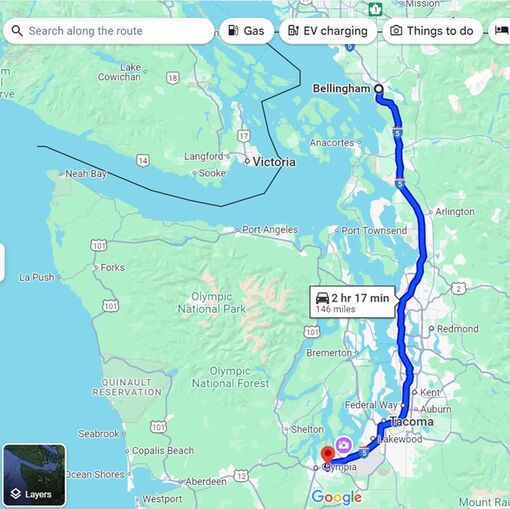Image resolution: width=510 pixels, height=509 pixels.
Task: Click the Bellingham start point circle
Action: (378, 89)
